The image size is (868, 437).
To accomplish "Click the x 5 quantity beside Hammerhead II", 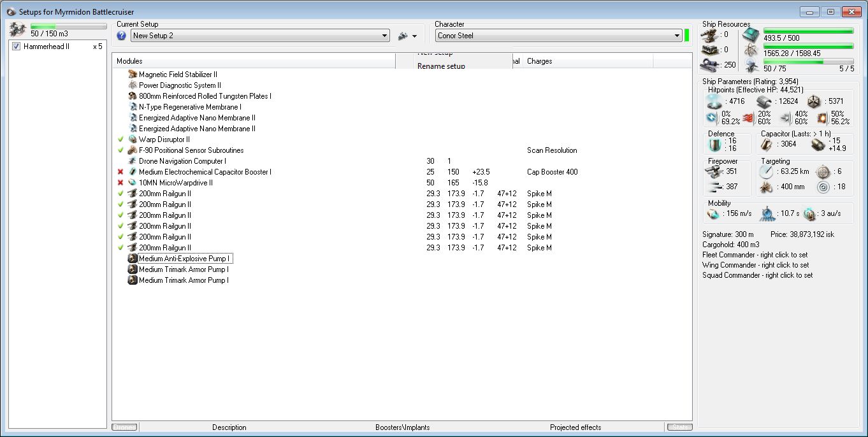I will click(x=98, y=47).
